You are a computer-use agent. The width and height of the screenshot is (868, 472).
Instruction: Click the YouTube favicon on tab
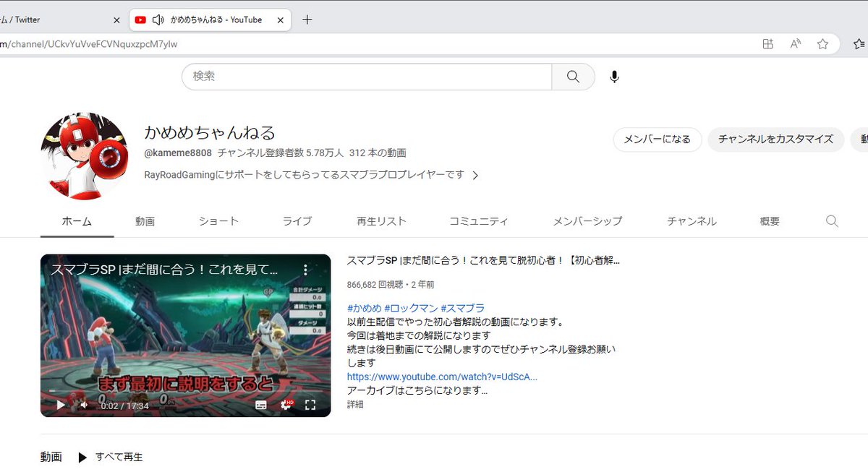click(140, 20)
